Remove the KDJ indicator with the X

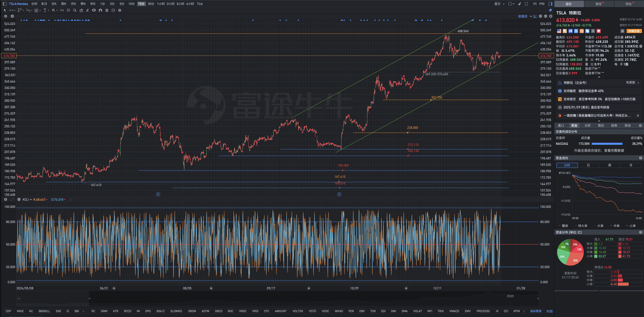(x=19, y=200)
